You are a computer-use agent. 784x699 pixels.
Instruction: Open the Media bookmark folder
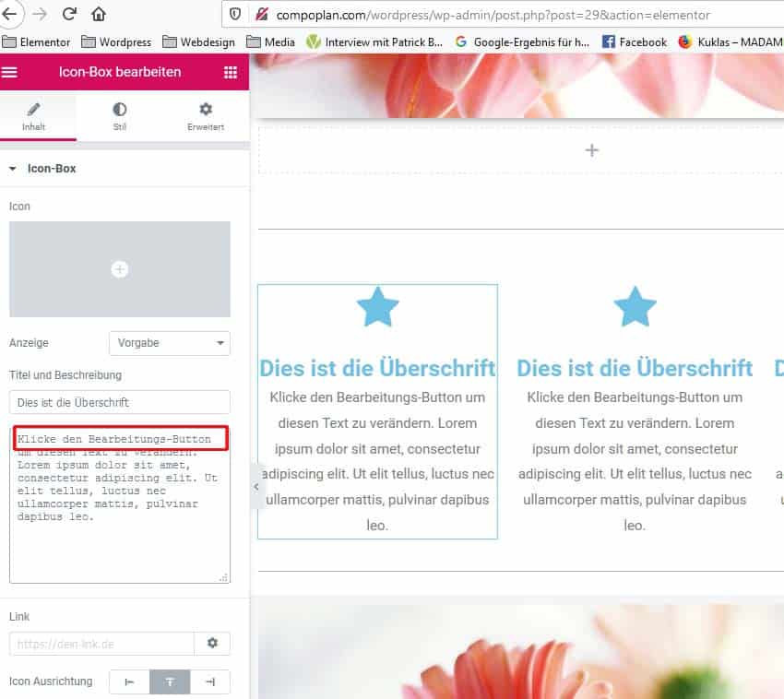tap(270, 42)
